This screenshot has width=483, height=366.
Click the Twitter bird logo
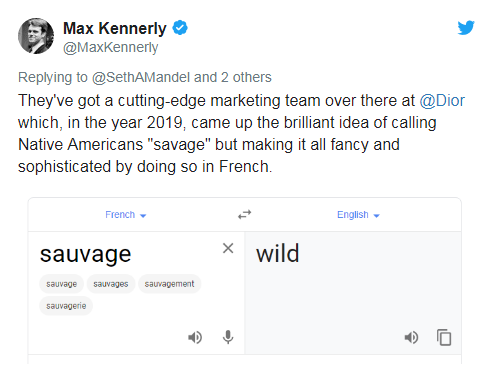[x=466, y=28]
